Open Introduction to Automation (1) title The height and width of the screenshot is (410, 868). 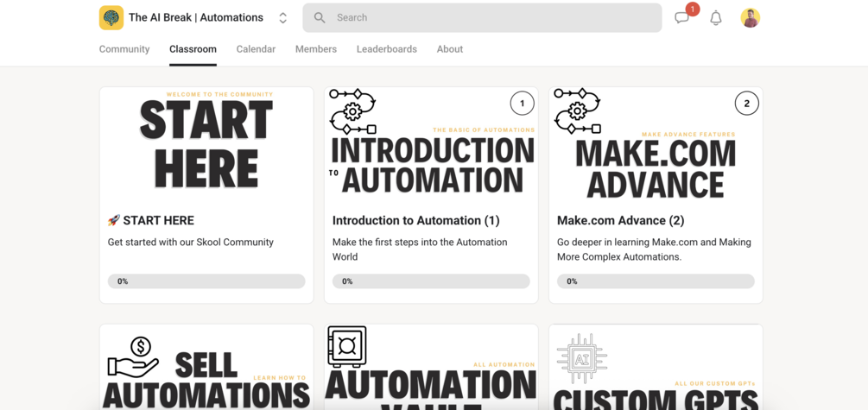point(415,220)
